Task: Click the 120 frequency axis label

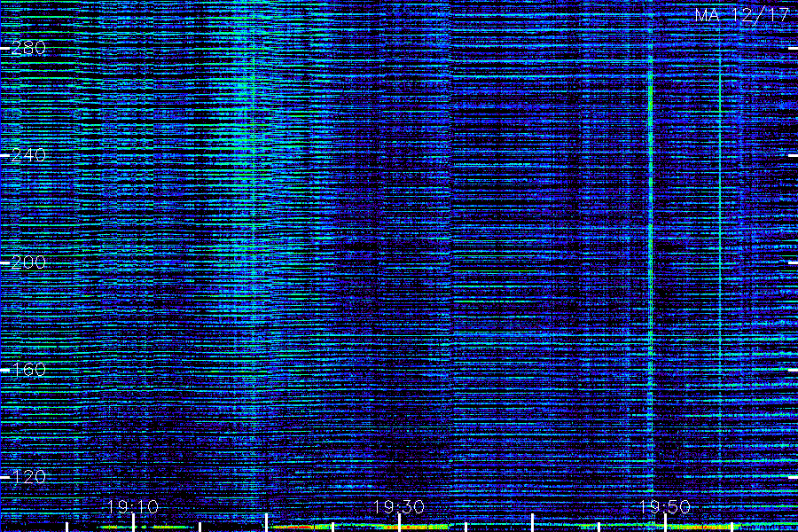Action: pyautogui.click(x=28, y=477)
